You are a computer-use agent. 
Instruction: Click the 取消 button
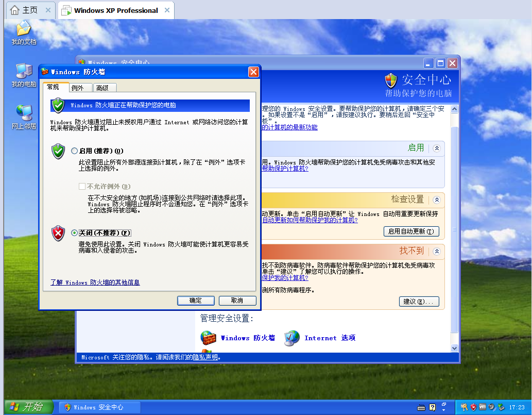(237, 301)
